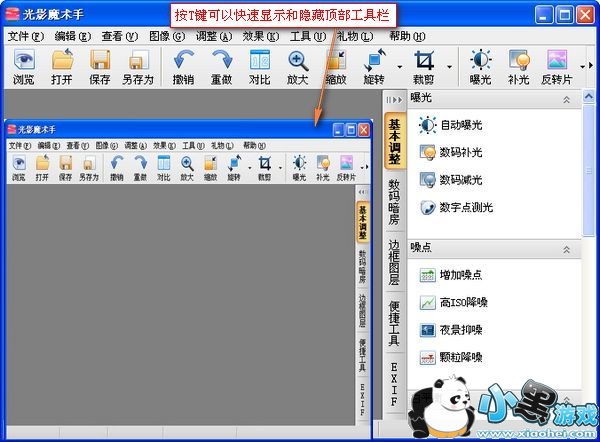Switch to 边框图层 tab in large sidebar

tap(394, 263)
